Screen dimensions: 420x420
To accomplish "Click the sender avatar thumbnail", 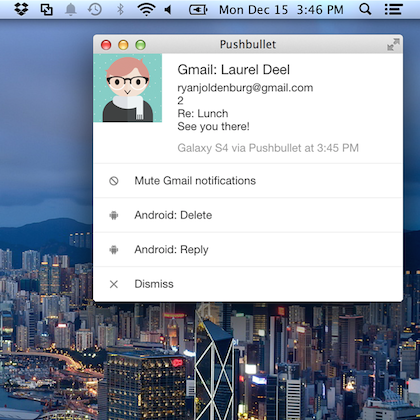I will click(128, 88).
